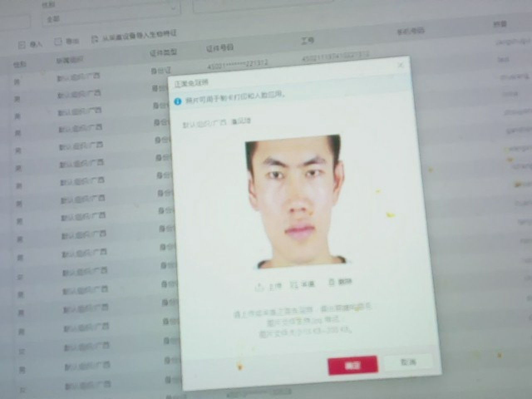532x399 pixels.
Task: Click the 性别 column header in the table
Action: tap(20, 65)
